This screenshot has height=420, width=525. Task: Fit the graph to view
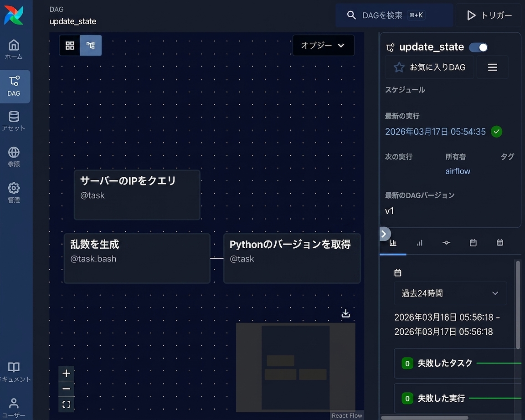pos(66,405)
